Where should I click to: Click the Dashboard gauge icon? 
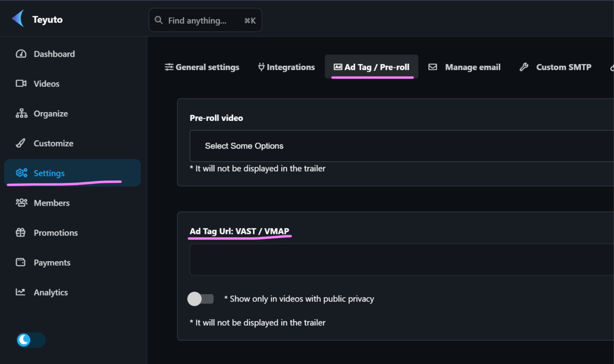coord(21,54)
